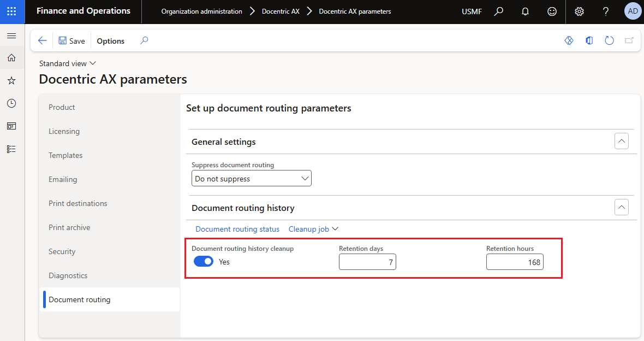Click the notification bell icon
The height and width of the screenshot is (341, 644).
tap(525, 11)
